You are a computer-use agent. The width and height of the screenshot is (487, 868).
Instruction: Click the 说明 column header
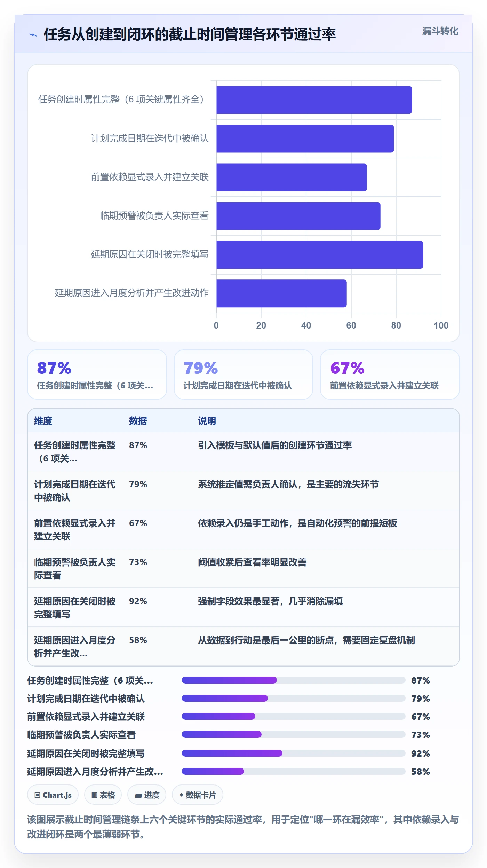tap(207, 421)
